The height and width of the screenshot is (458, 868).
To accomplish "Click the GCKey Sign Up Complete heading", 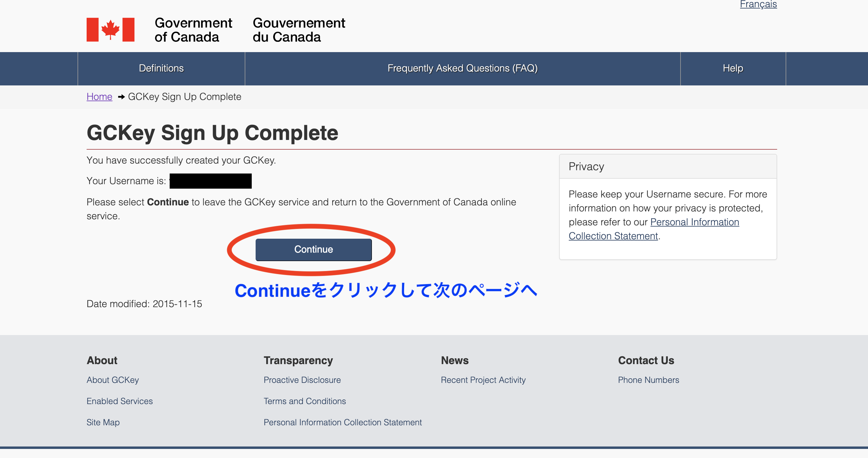I will [212, 133].
